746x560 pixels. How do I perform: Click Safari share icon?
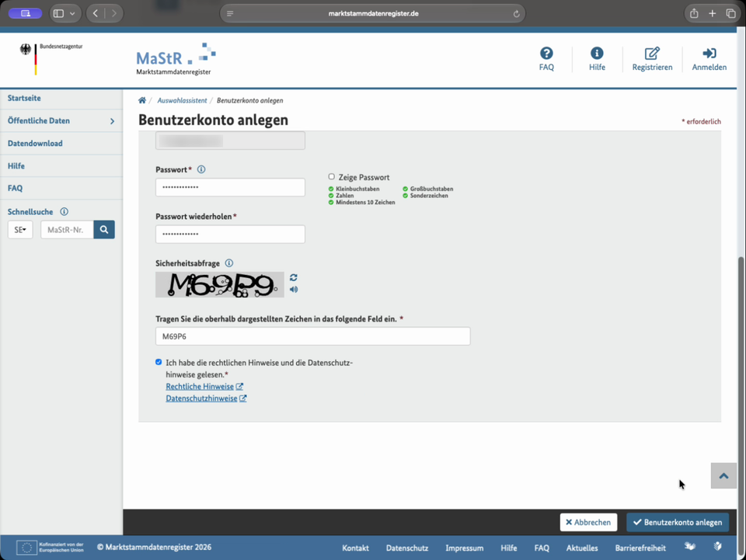694,13
